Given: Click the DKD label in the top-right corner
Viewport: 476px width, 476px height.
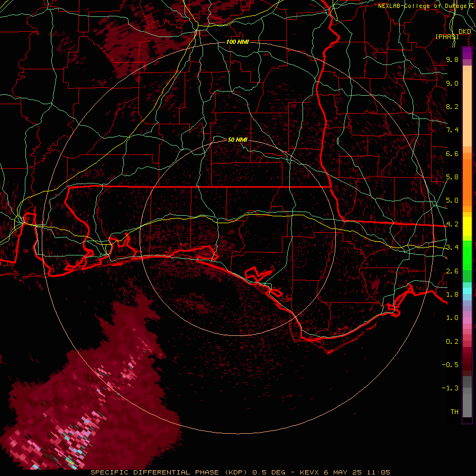Looking at the screenshot, I should (464, 32).
